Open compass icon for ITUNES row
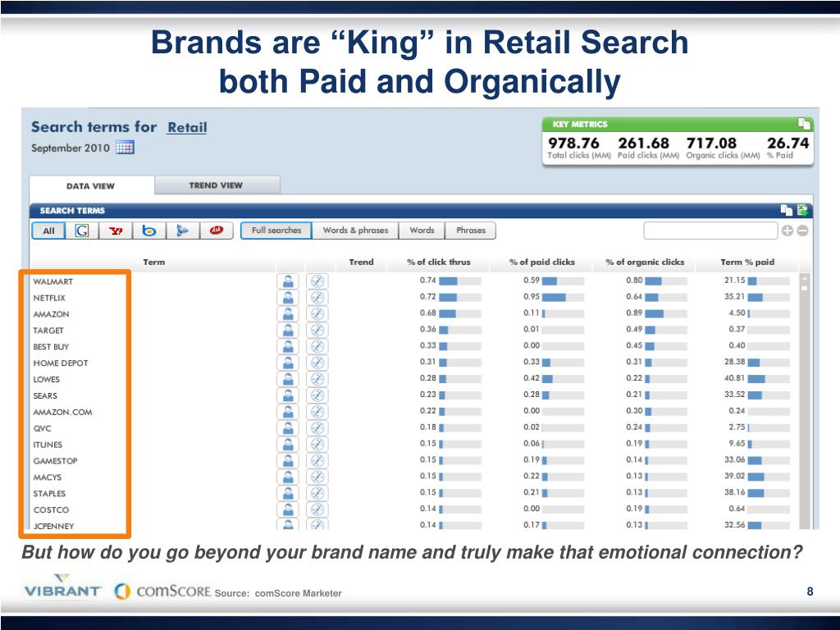840x630 pixels. [317, 444]
